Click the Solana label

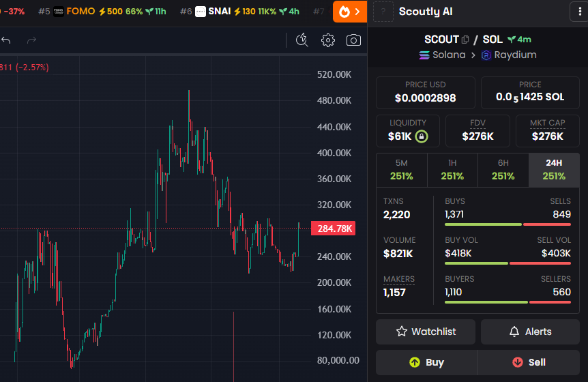pyautogui.click(x=449, y=55)
